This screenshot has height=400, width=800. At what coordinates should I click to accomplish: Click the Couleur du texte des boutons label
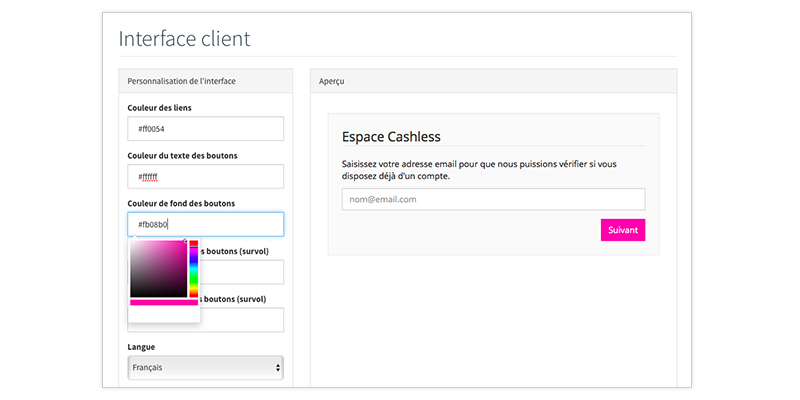click(x=182, y=156)
